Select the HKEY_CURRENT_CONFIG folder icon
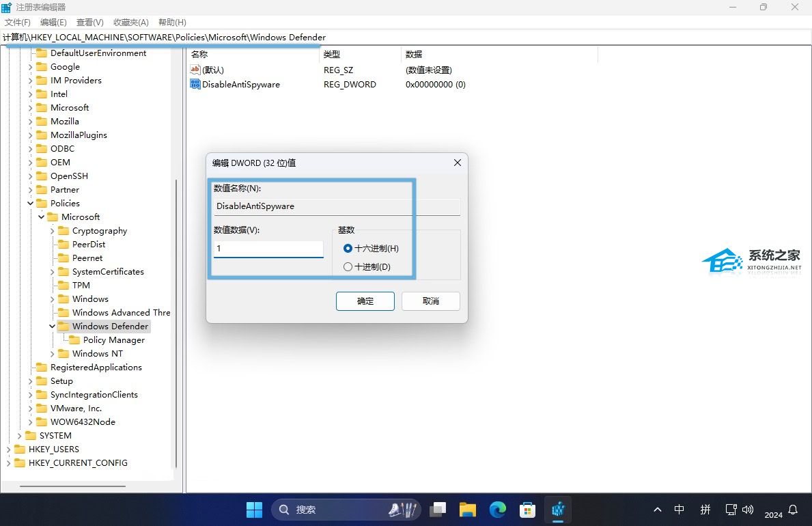 (20, 463)
